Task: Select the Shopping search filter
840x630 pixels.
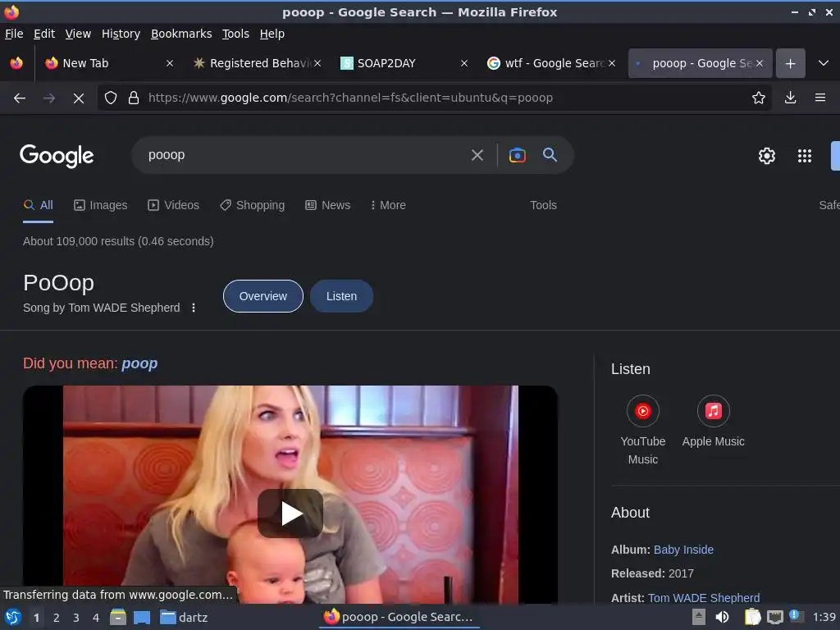Action: coord(253,205)
